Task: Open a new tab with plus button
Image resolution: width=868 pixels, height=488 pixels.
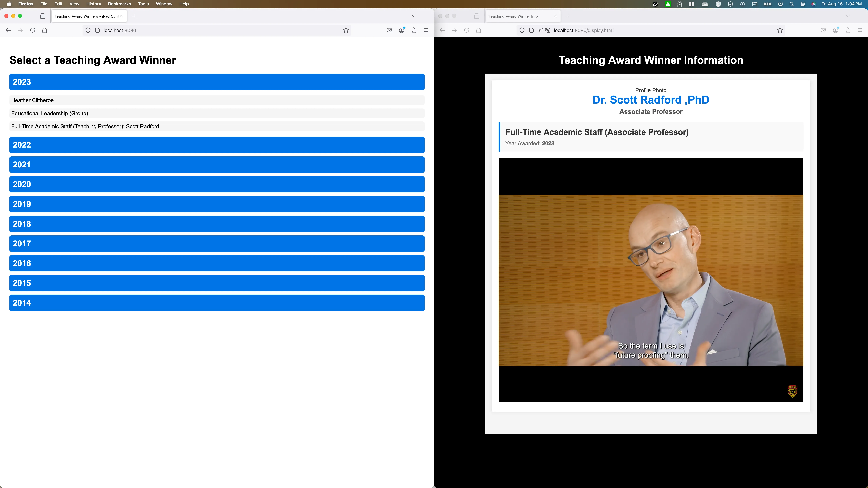Action: point(134,16)
